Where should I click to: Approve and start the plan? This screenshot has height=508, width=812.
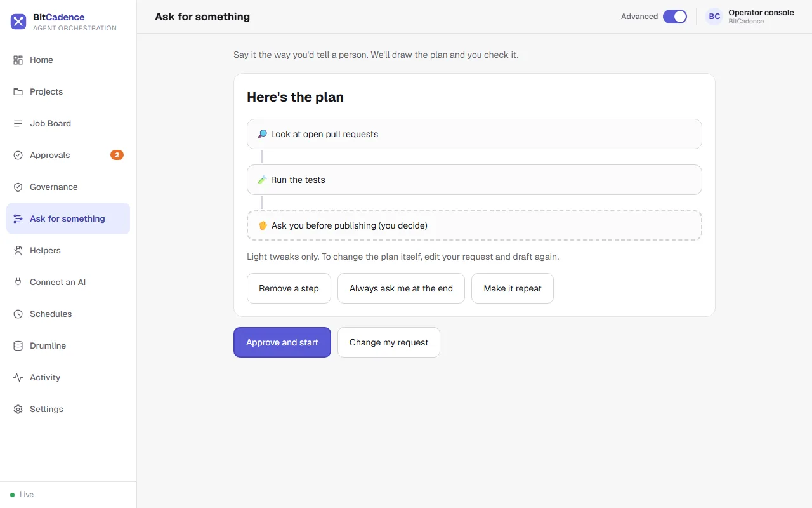click(x=282, y=342)
